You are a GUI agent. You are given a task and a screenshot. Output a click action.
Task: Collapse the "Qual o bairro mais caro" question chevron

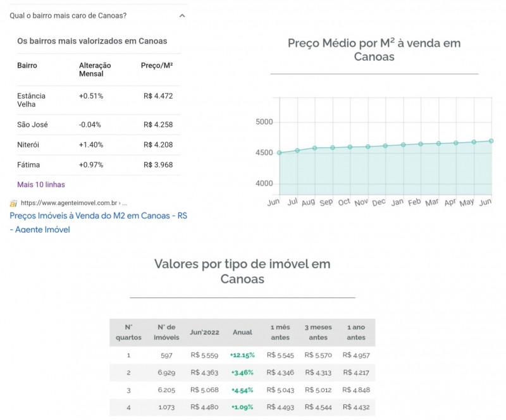pyautogui.click(x=182, y=15)
